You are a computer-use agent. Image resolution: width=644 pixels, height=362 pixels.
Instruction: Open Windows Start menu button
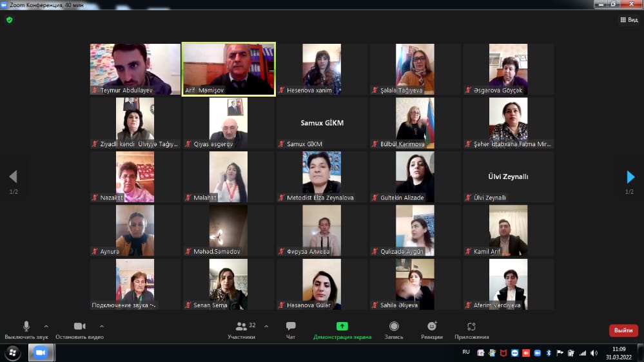[x=13, y=352]
